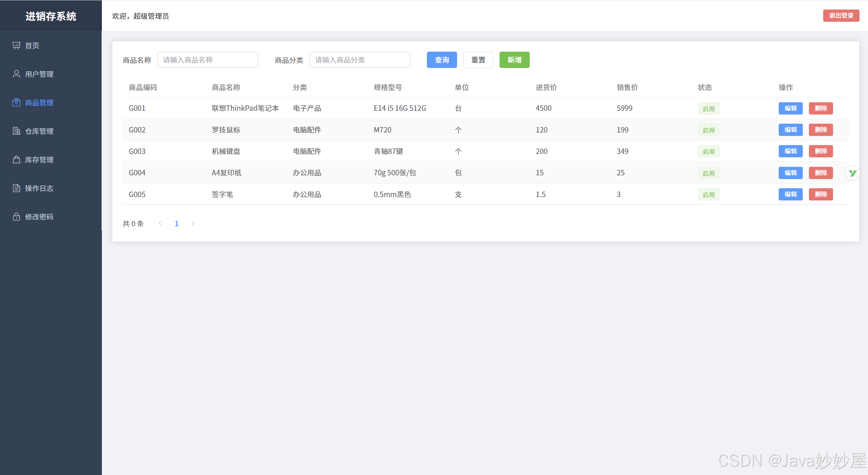Click the document icon beside 操作日志

pos(16,188)
